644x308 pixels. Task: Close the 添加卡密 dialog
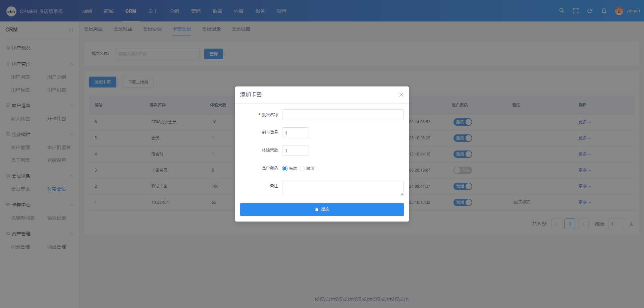click(x=401, y=95)
